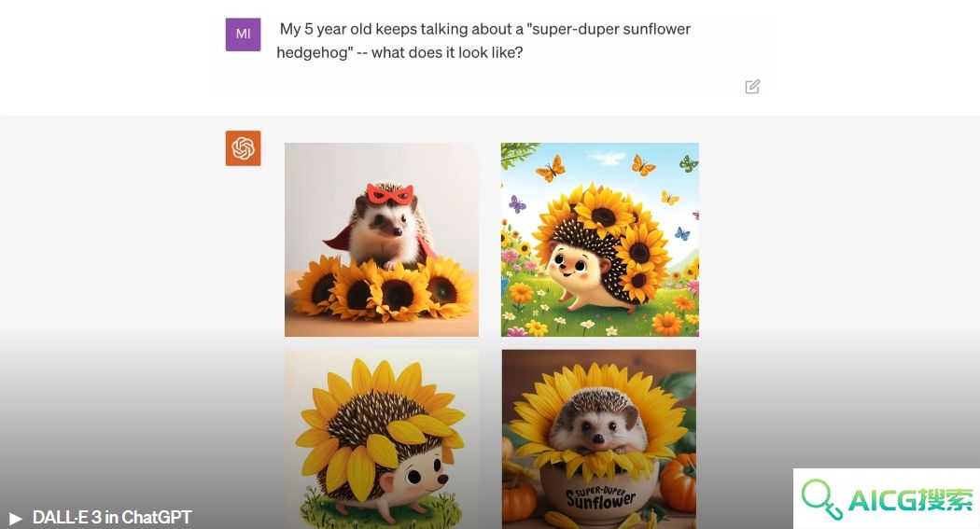Click the blue butterfly in cartoon meadow image
Screen dimensions: 980x529
pos(682,233)
